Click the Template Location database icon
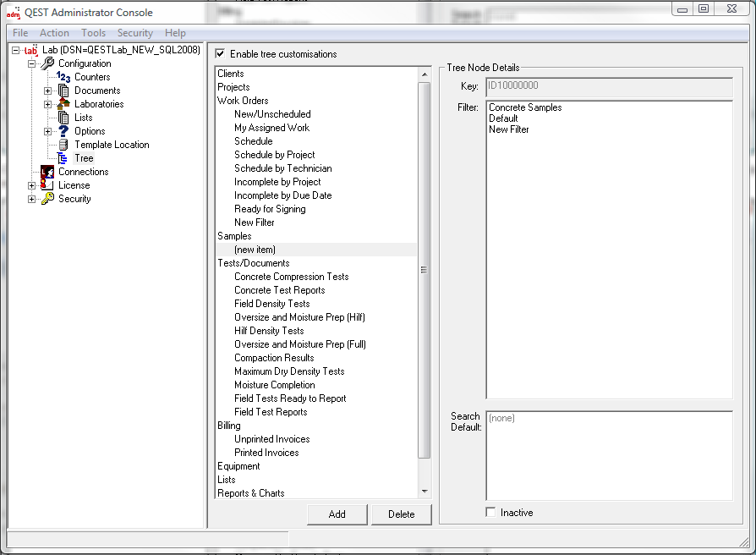 coord(63,145)
